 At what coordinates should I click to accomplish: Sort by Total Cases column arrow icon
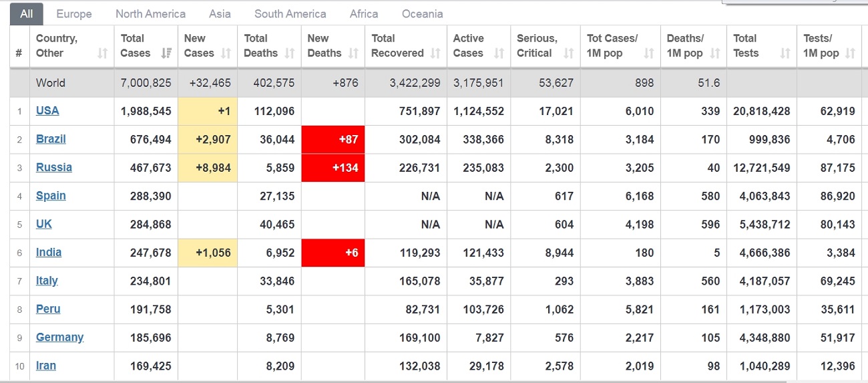[166, 53]
